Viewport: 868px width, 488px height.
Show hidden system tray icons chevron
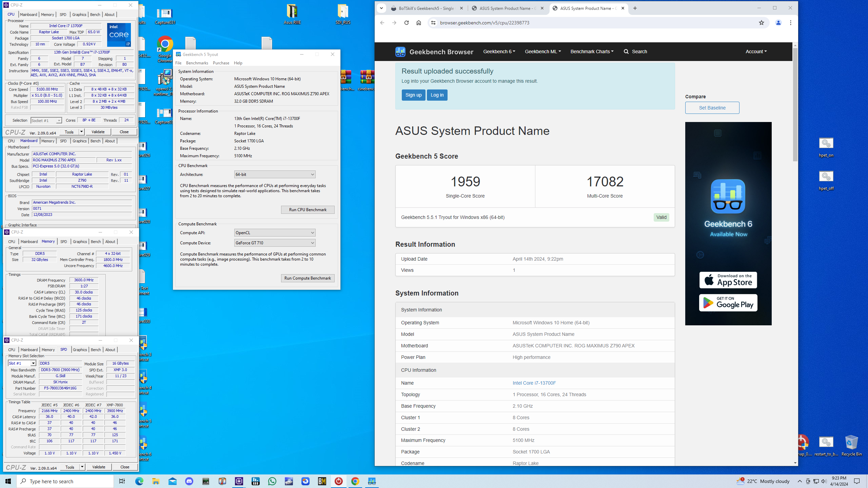800,481
